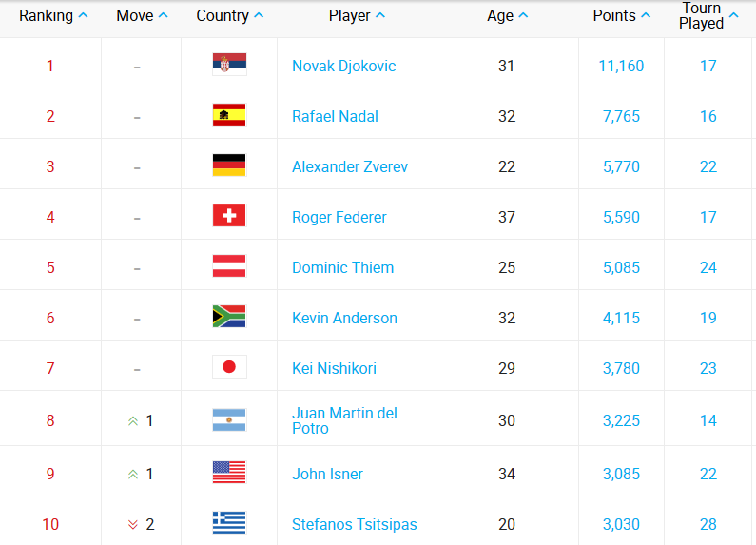Click the South Africa flag icon
756x545 pixels.
pos(229,318)
